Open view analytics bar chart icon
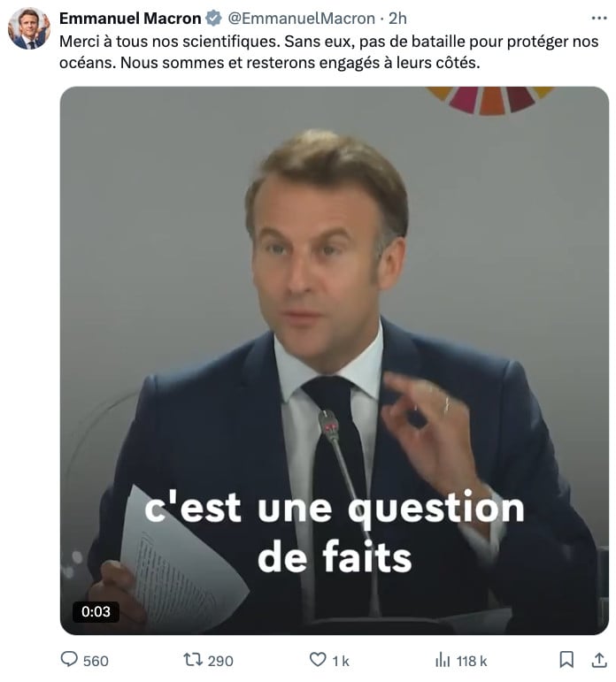 tap(443, 659)
